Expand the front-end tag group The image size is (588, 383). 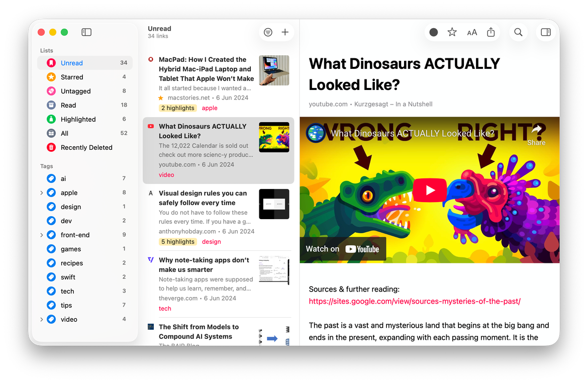tap(41, 235)
